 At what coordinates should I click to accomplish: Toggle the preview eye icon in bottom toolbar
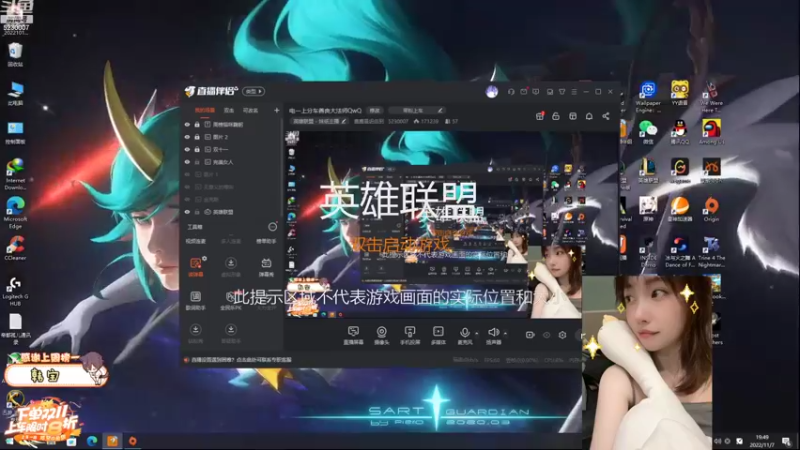coord(546,335)
